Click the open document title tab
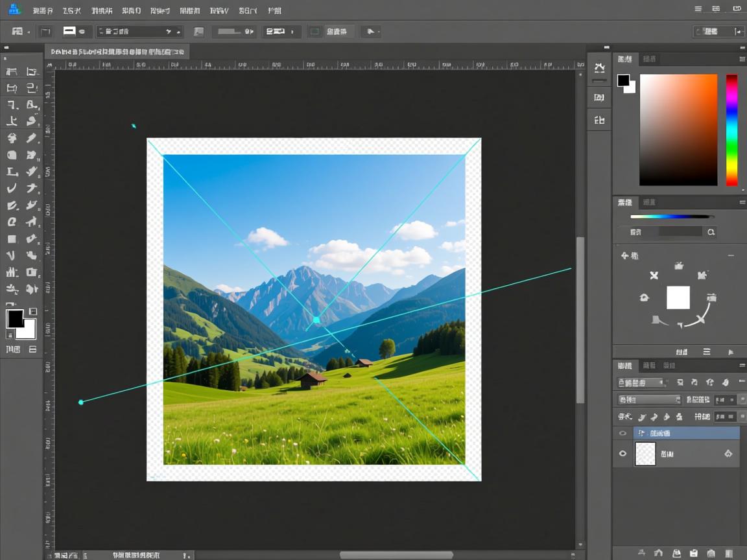 click(117, 51)
